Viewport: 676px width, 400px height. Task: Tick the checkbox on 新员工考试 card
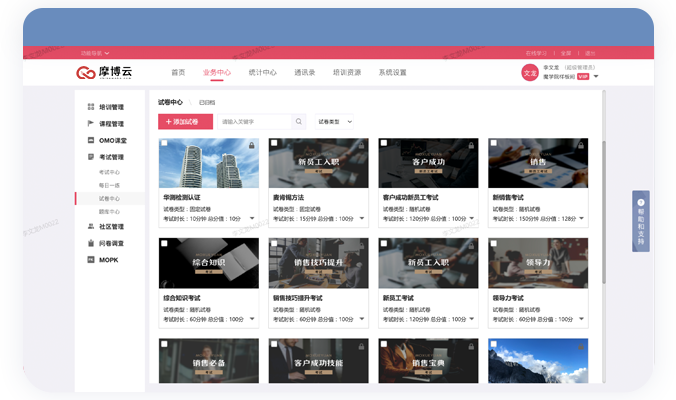(x=384, y=244)
